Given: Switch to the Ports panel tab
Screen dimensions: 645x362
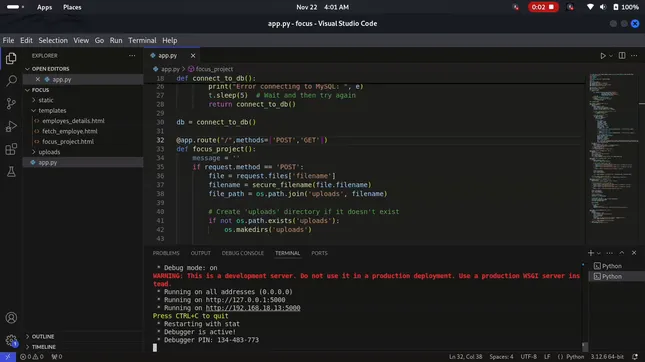Looking at the screenshot, I should tap(319, 253).
